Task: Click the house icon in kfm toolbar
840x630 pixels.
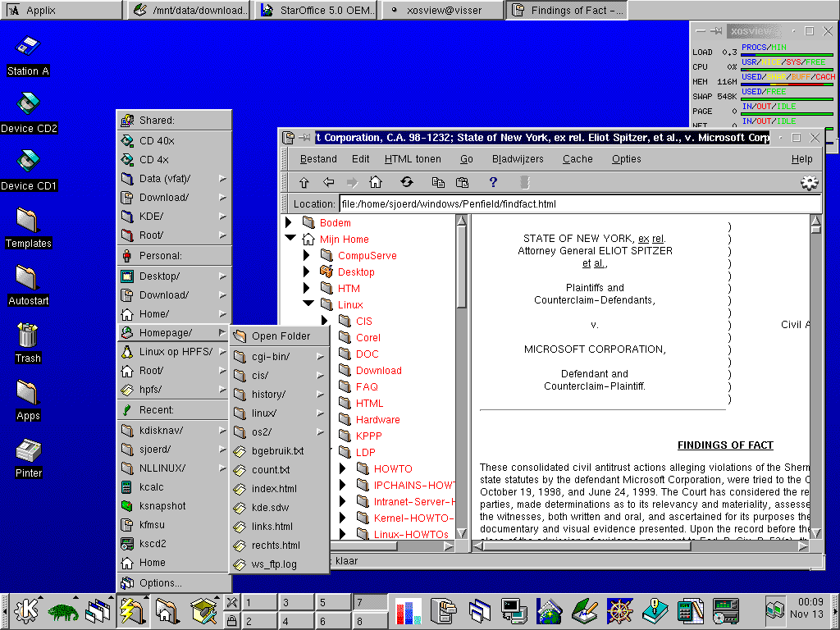Action: pyautogui.click(x=376, y=183)
